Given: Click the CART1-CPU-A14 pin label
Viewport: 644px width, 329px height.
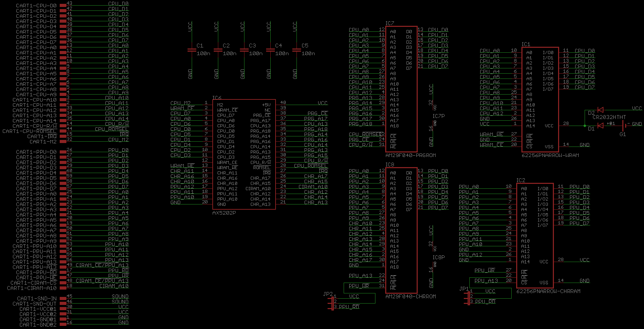Looking at the screenshot, I should (x=35, y=121).
